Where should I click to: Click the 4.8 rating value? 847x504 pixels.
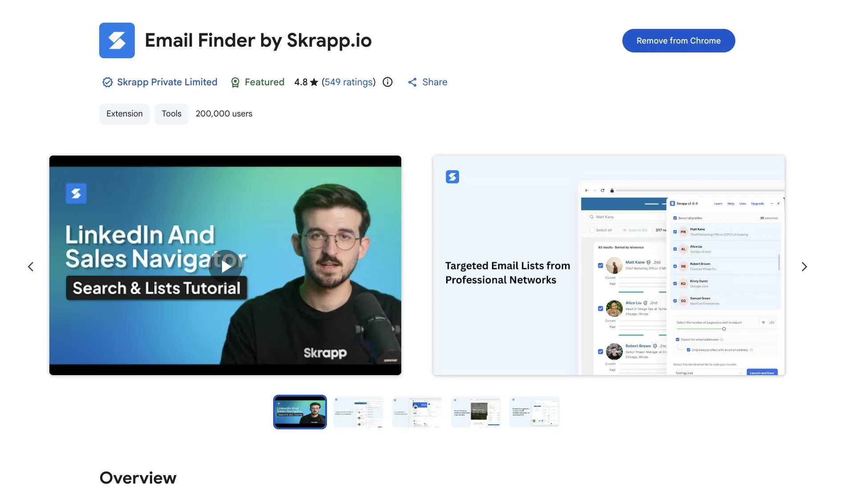[301, 82]
